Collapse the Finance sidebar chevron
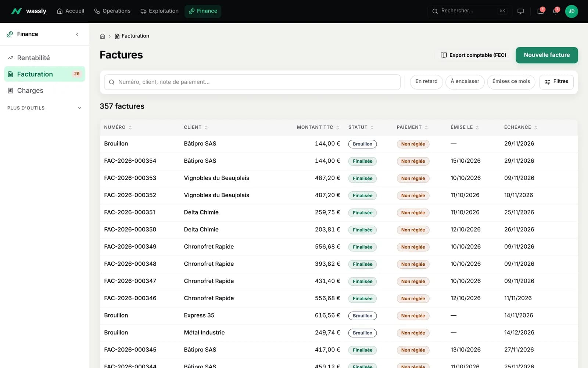588x368 pixels. pos(77,34)
